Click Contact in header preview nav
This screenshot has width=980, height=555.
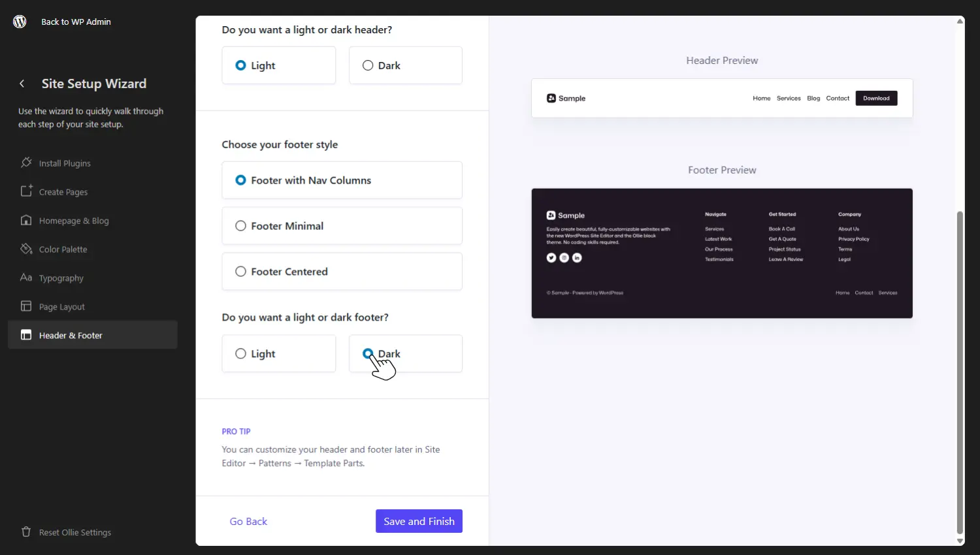838,98
